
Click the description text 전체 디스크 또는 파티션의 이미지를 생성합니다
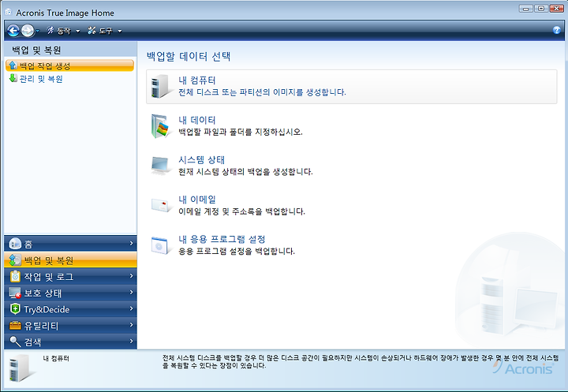pos(262,92)
